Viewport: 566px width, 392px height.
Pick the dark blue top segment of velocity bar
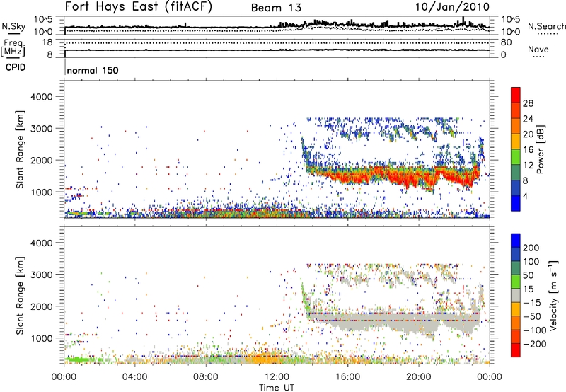pos(516,240)
